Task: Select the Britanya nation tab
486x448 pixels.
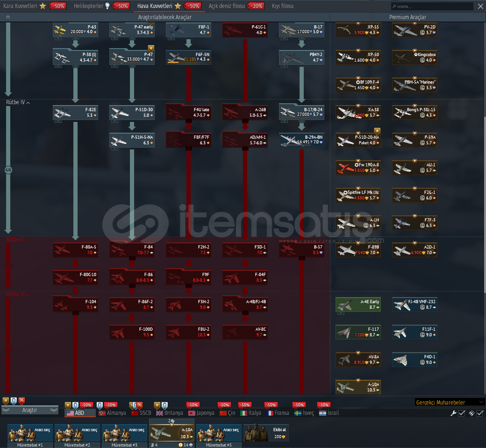Action: [170, 412]
